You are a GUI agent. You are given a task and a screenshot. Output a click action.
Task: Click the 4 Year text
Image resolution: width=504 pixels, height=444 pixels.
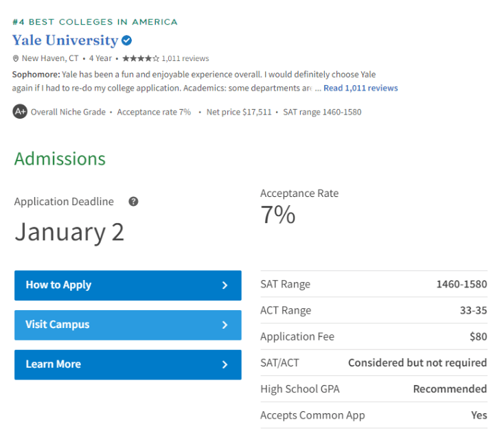(100, 58)
